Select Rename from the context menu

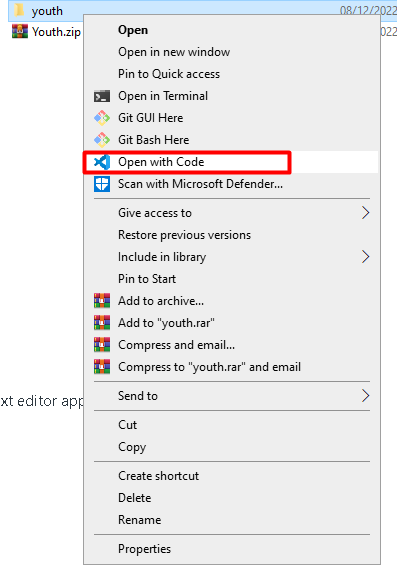(139, 520)
